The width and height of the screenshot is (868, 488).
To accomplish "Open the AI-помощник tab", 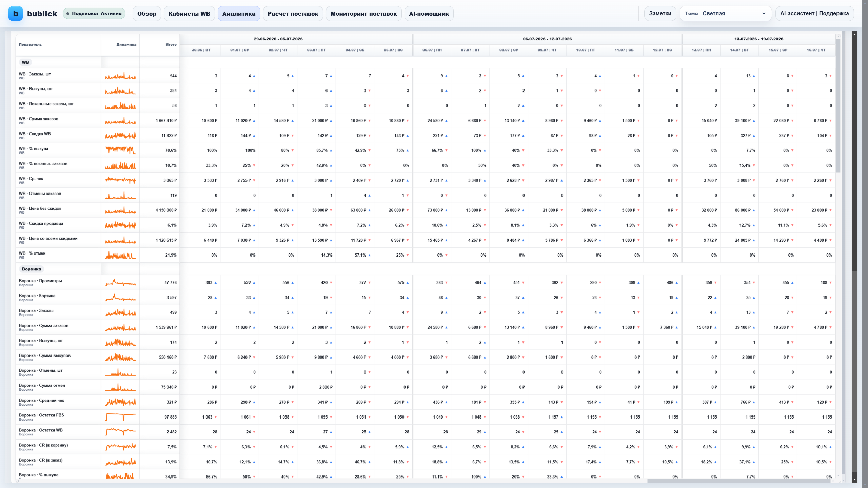I will coord(429,14).
